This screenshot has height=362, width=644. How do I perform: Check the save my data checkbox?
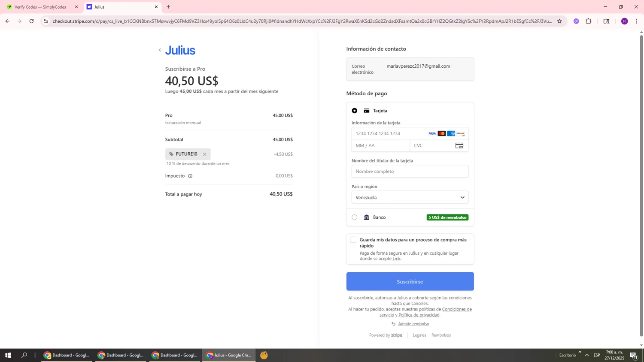coord(353,240)
